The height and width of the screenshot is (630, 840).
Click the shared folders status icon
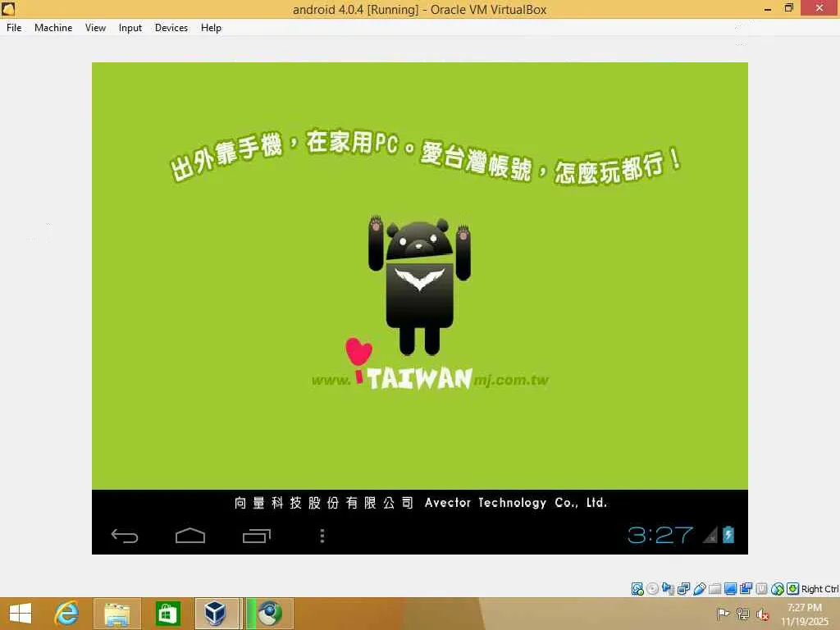714,589
